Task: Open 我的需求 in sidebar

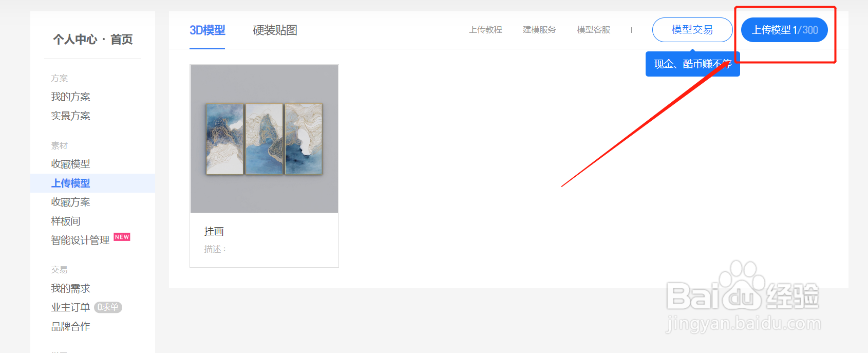Action: click(x=70, y=288)
